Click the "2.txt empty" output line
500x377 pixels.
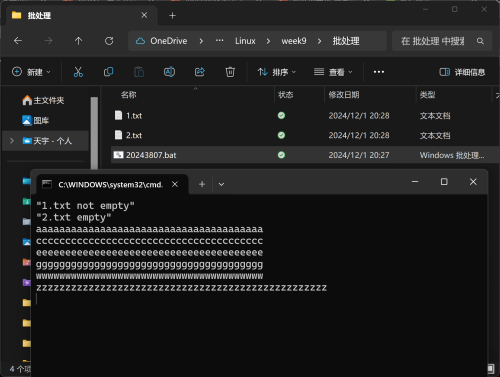coord(73,217)
